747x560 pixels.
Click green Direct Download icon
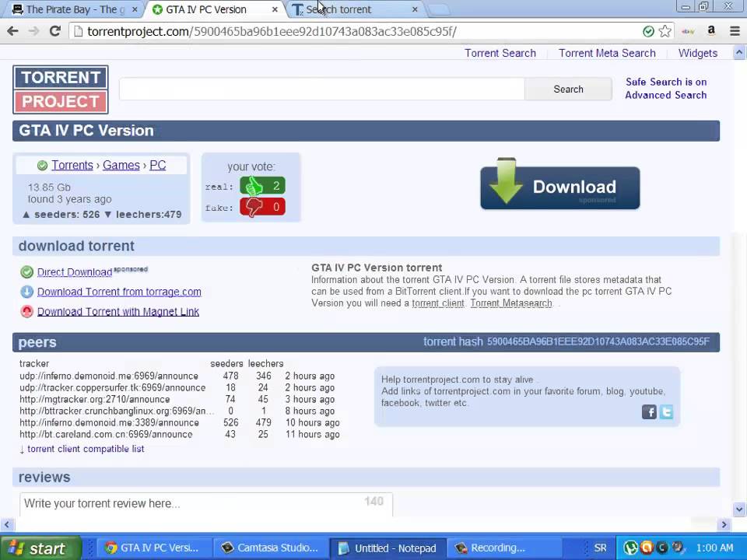pyautogui.click(x=26, y=272)
